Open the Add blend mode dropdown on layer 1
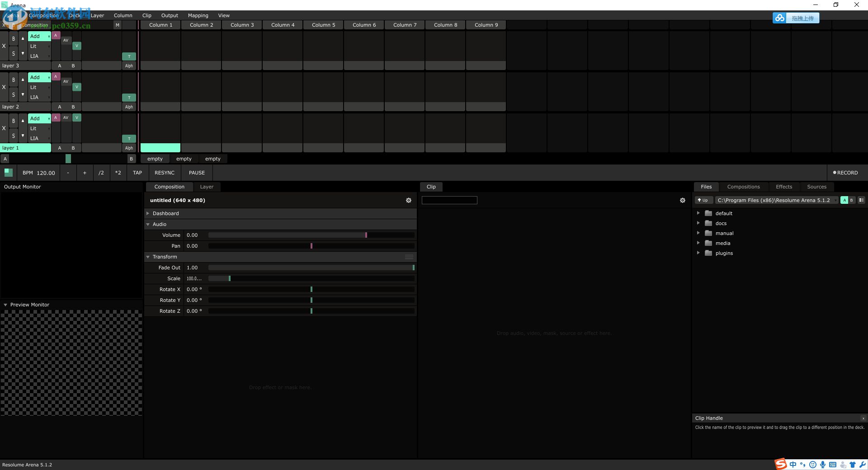 pos(39,118)
